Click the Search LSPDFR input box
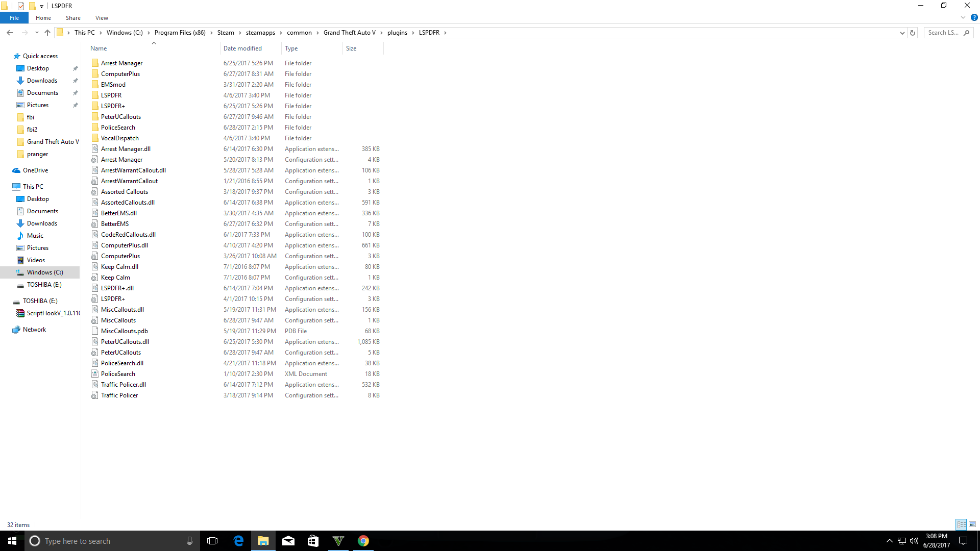980x551 pixels. click(943, 33)
